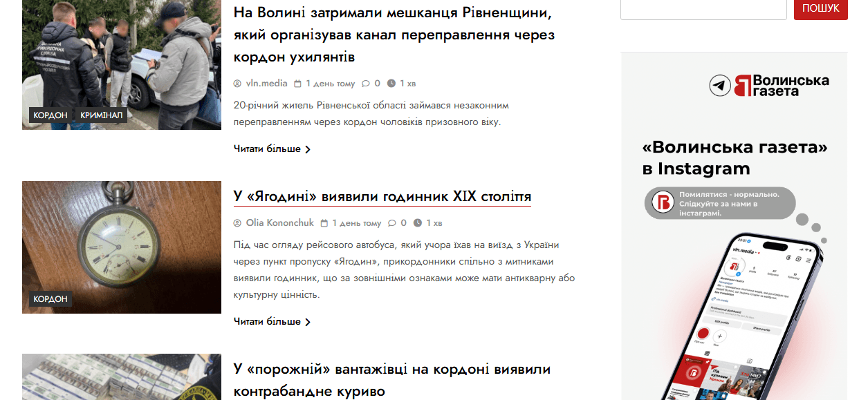The image size is (868, 400).
Task: Select the КРИМІНАЛ category tag
Action: click(101, 115)
